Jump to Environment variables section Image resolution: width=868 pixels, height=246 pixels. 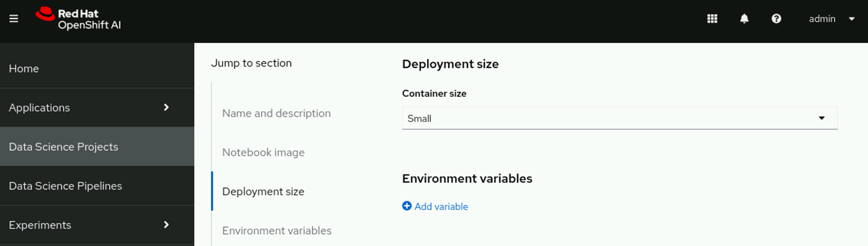(277, 230)
